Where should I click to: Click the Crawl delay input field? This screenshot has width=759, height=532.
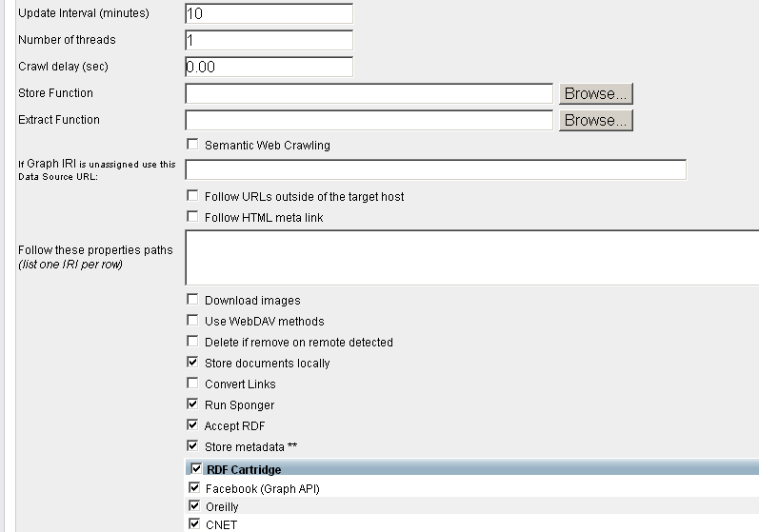[x=269, y=67]
